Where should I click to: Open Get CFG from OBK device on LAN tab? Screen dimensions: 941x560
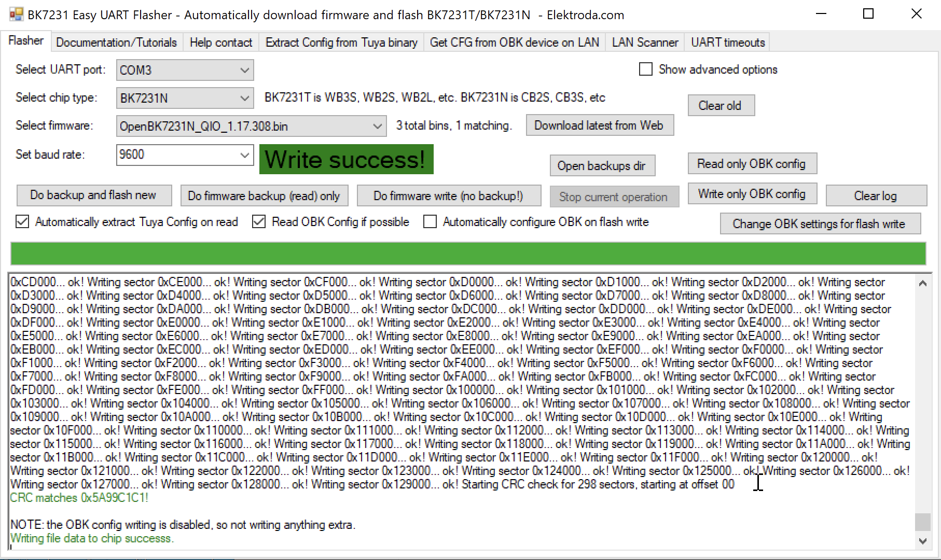[515, 43]
